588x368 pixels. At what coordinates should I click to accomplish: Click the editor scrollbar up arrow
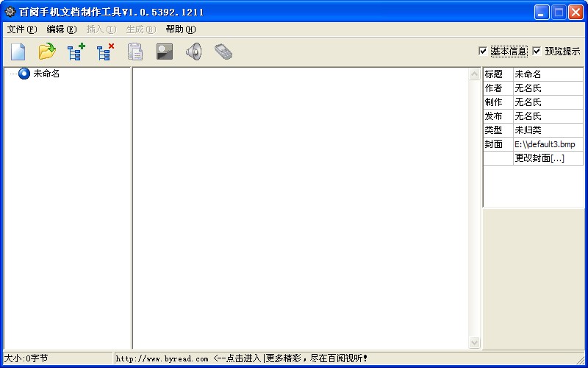474,74
